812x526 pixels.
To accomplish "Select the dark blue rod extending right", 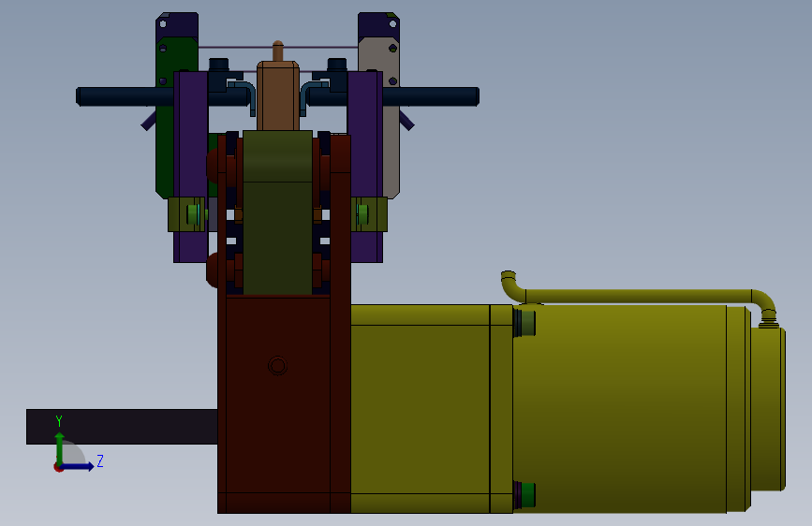I will pos(431,96).
